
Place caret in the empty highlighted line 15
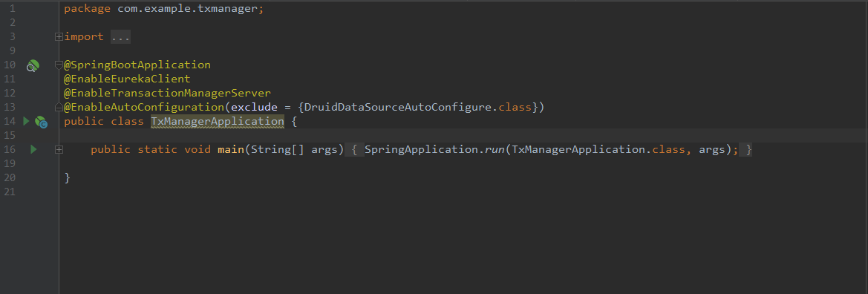pyautogui.click(x=463, y=135)
